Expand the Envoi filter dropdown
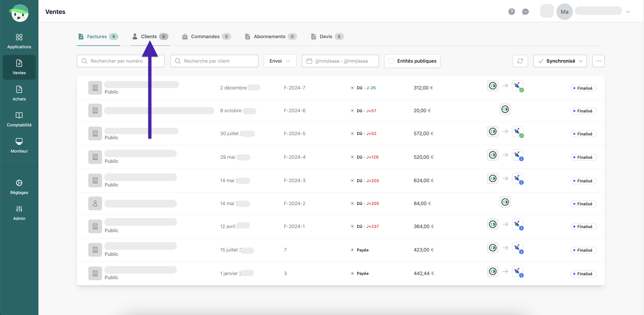 click(x=280, y=61)
